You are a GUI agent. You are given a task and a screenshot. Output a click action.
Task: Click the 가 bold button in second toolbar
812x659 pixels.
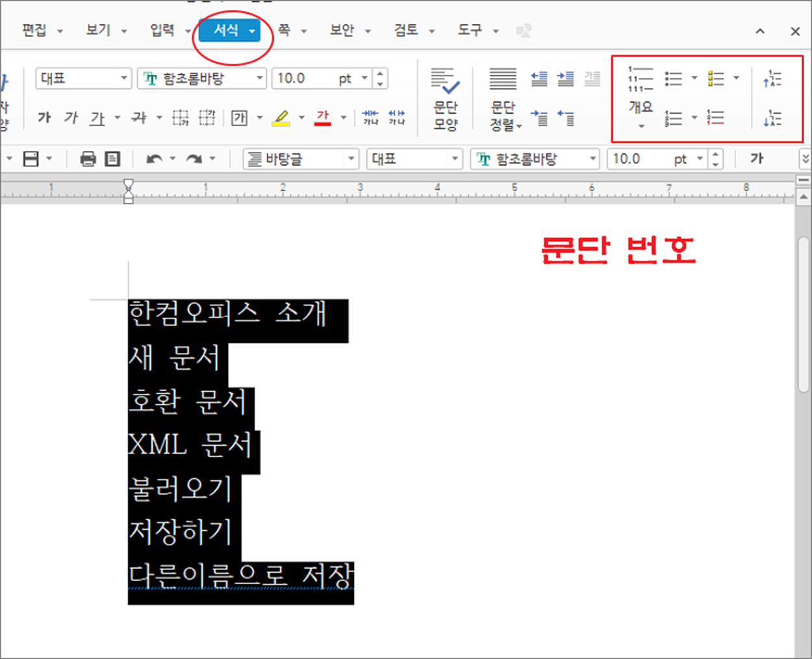pos(756,158)
